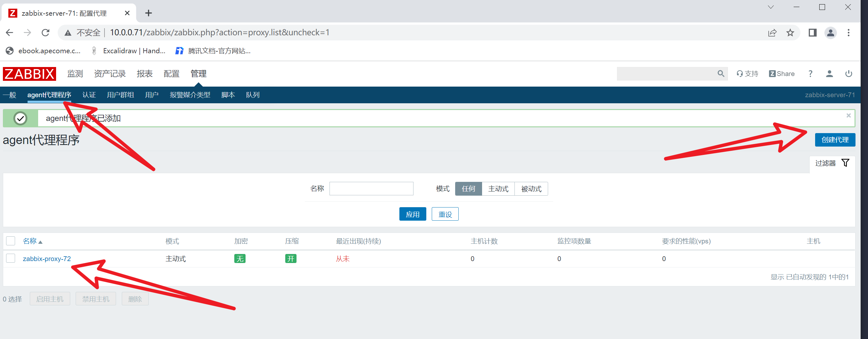Check the zabbix-proxy-72 row checkbox
868x339 pixels.
(11, 258)
